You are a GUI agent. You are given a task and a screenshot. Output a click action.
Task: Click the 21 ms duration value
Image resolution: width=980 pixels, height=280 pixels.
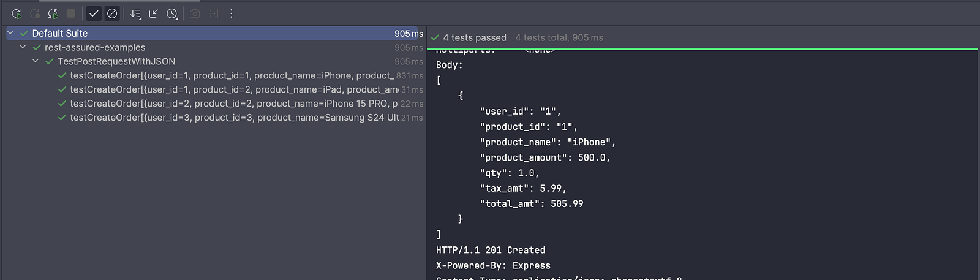click(x=412, y=118)
